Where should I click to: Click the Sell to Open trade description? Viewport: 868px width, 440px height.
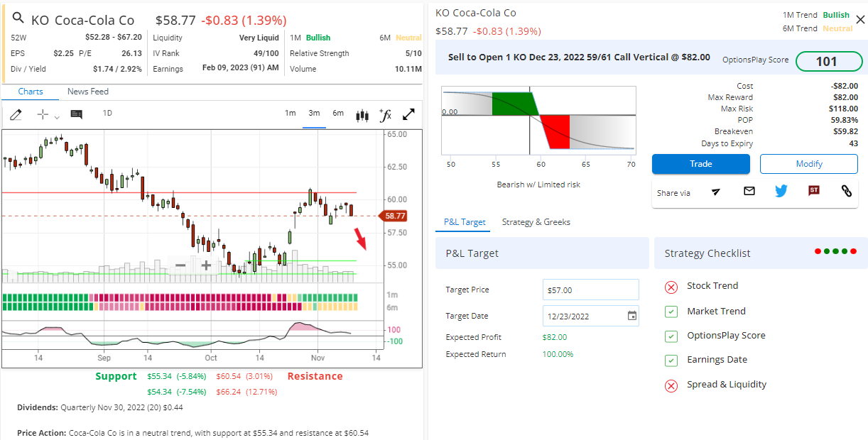(579, 57)
